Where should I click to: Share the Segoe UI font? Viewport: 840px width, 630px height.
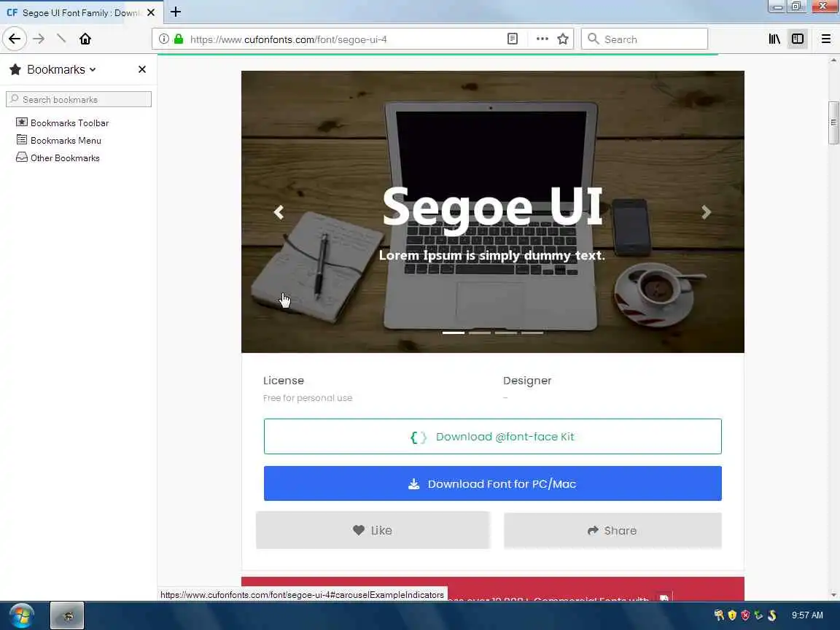(612, 530)
